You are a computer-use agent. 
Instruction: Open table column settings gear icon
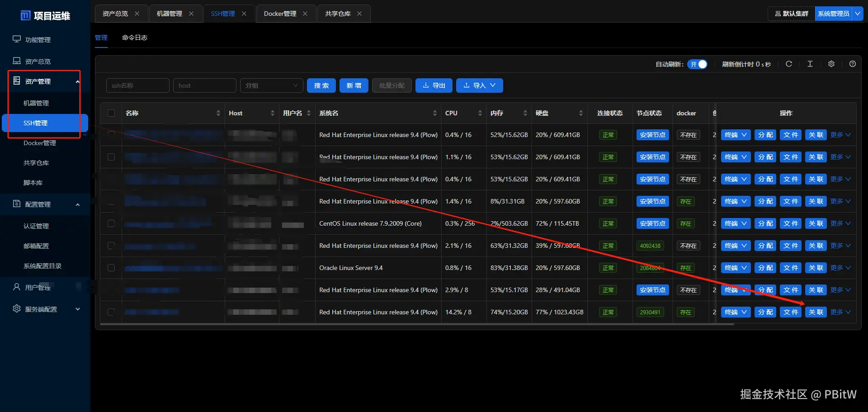click(x=831, y=64)
